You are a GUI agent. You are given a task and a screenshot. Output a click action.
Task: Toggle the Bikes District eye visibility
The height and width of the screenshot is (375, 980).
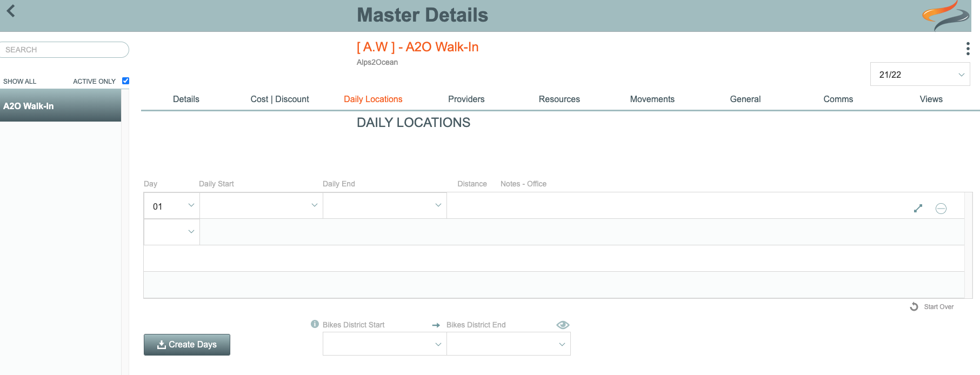click(x=563, y=325)
